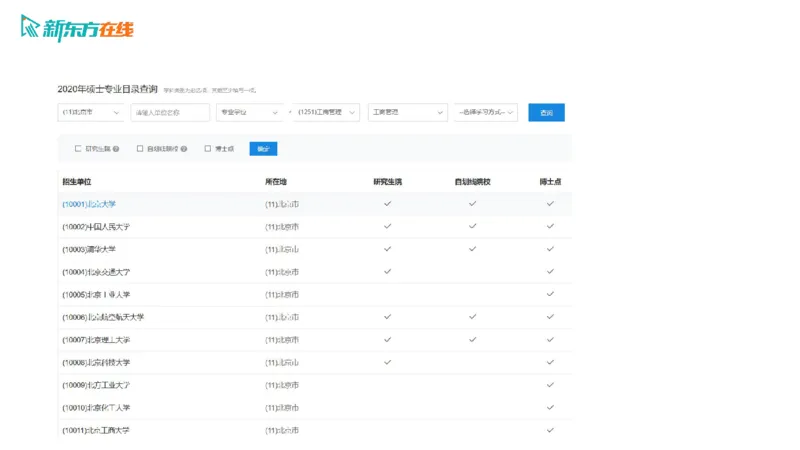Image resolution: width=800 pixels, height=450 pixels.
Task: Open the (1251)工商管理 category dropdown
Action: [x=327, y=112]
